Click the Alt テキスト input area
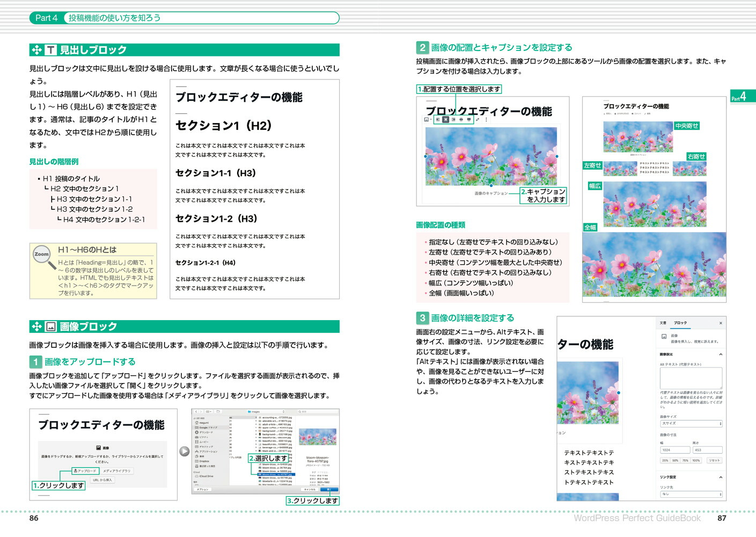The image size is (756, 537). 691,378
